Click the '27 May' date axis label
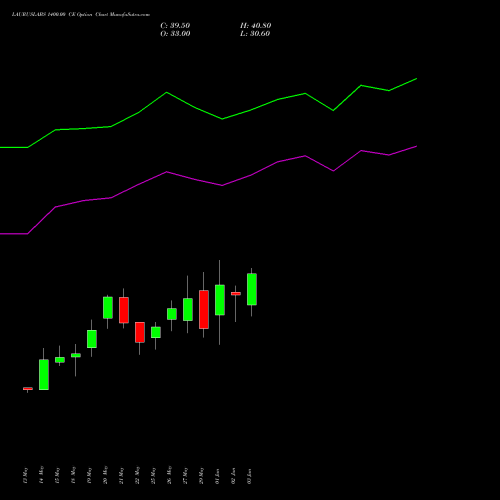The height and width of the screenshot is (500, 500). (185, 475)
